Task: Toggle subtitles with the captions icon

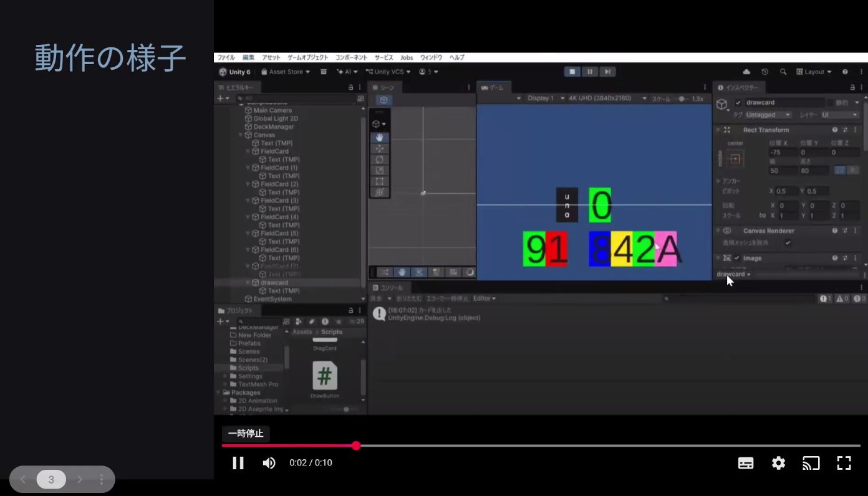Action: pos(746,463)
